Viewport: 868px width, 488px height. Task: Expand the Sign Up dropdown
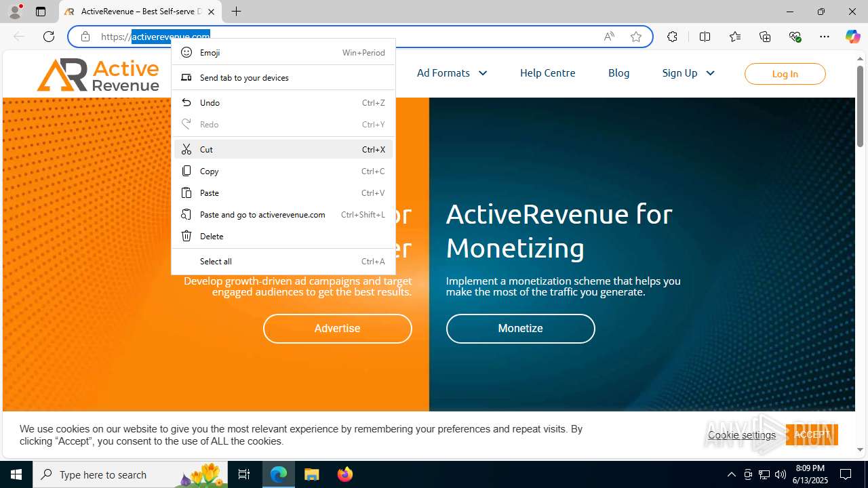click(688, 73)
